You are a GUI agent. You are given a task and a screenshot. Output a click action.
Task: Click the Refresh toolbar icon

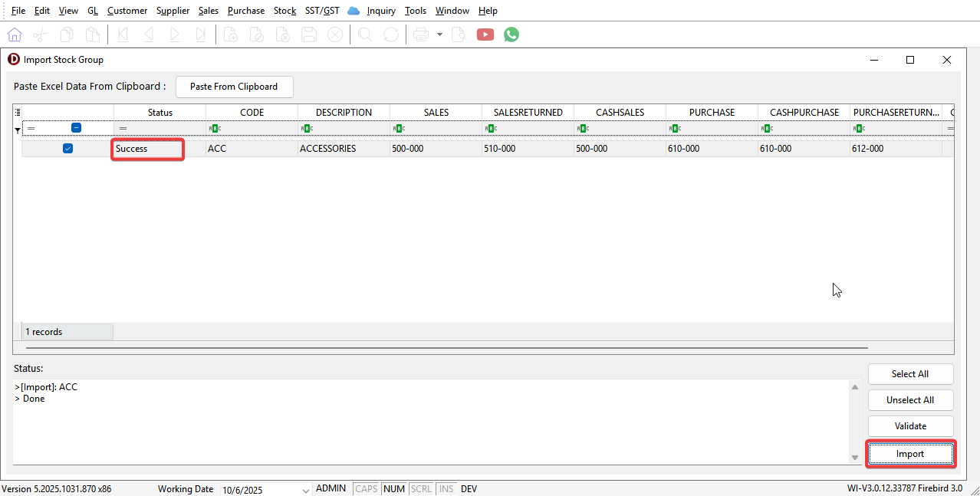(x=391, y=34)
